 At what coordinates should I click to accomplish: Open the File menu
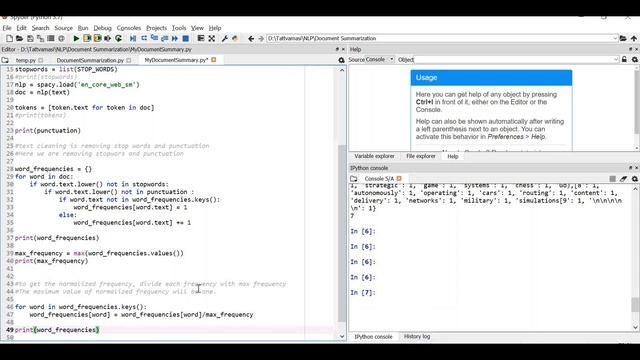(7, 28)
